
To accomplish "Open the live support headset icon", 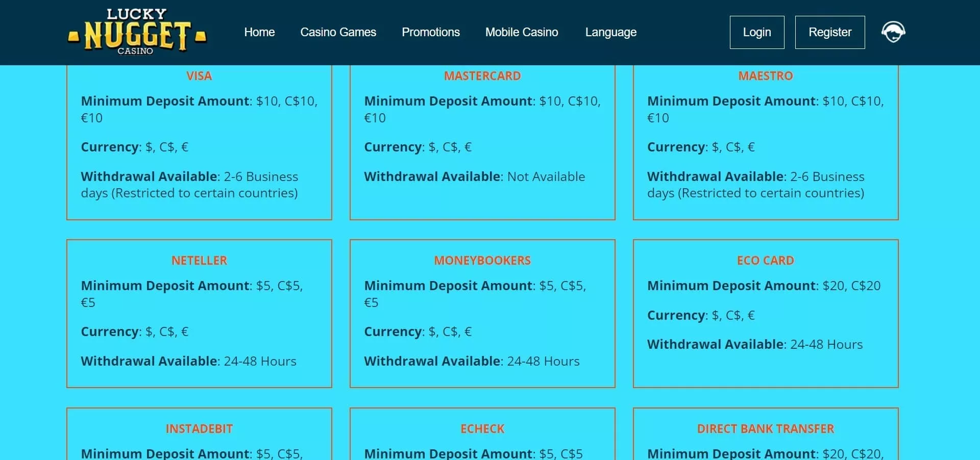I will pyautogui.click(x=893, y=32).
